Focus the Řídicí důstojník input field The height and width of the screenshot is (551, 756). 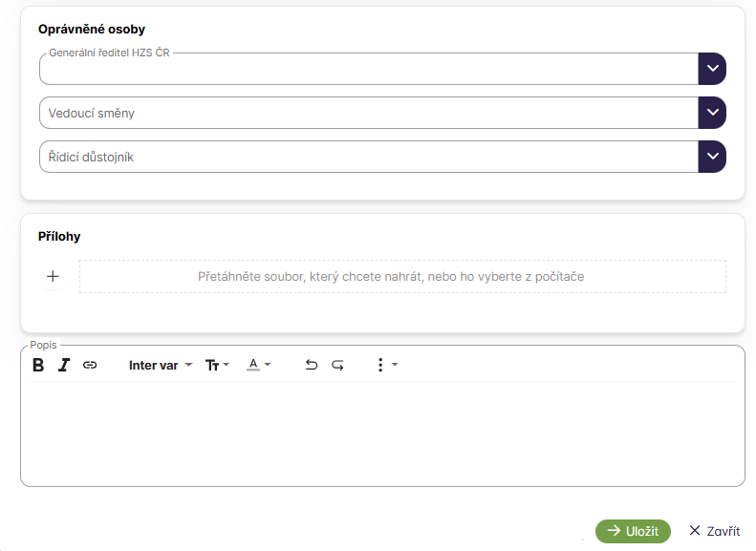pyautogui.click(x=368, y=157)
